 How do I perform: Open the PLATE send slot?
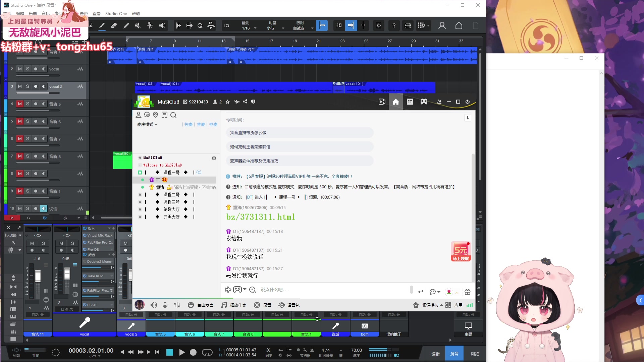tap(98, 305)
